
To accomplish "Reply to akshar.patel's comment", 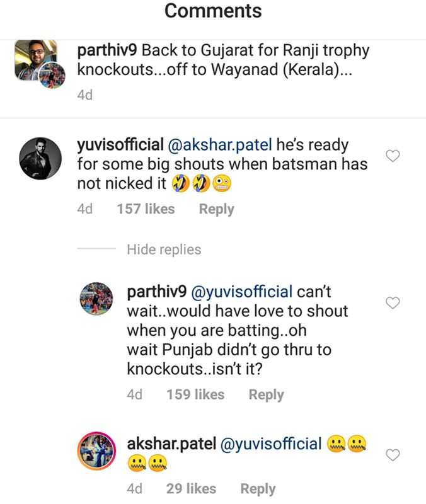I will 256,488.
